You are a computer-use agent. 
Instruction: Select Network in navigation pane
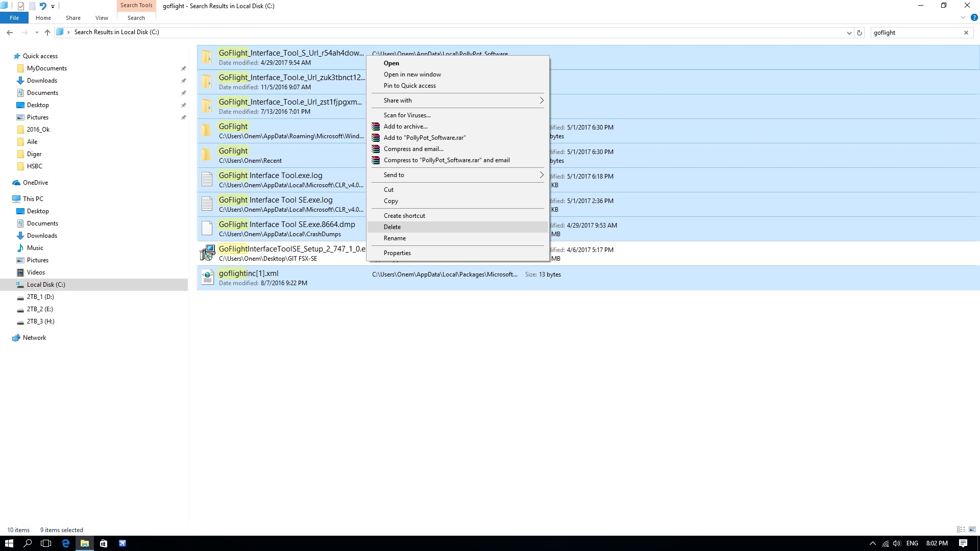coord(34,338)
